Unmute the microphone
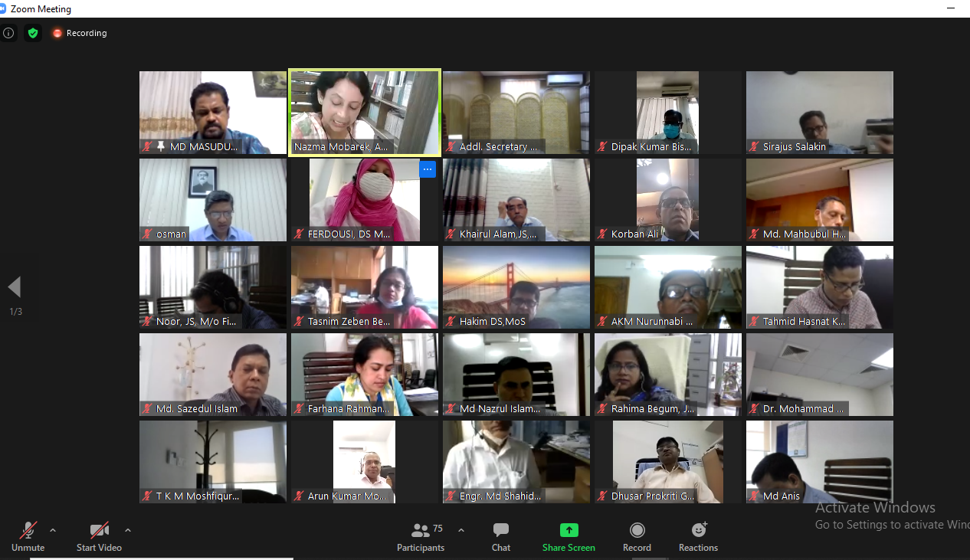The image size is (970, 560). 28,536
